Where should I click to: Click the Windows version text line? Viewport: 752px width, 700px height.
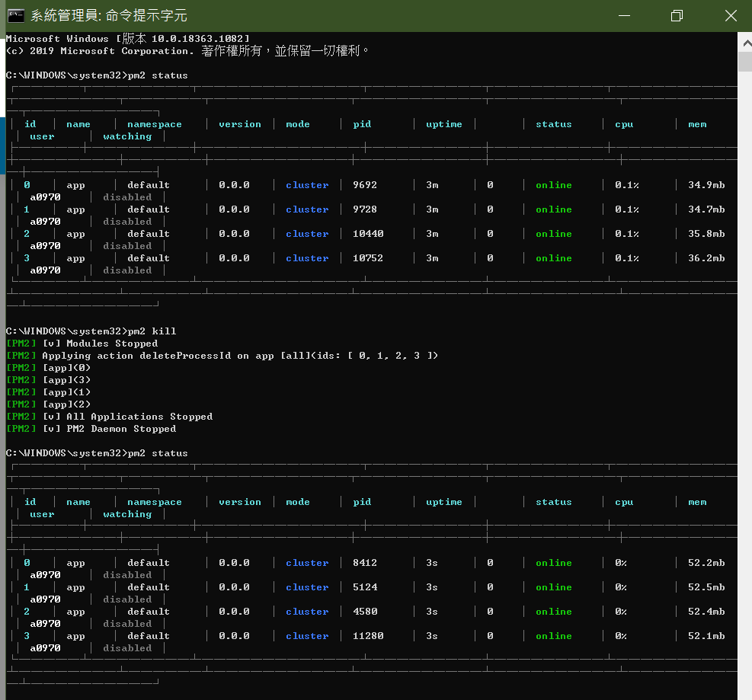click(127, 38)
